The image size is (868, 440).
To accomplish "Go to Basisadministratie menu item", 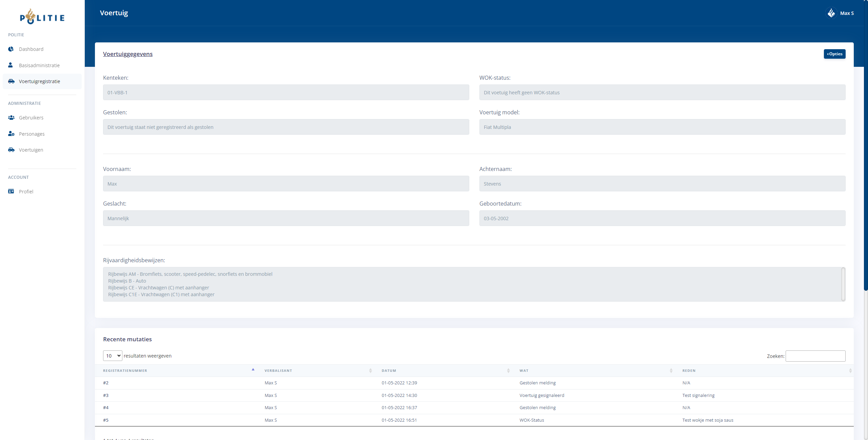I will click(x=39, y=65).
